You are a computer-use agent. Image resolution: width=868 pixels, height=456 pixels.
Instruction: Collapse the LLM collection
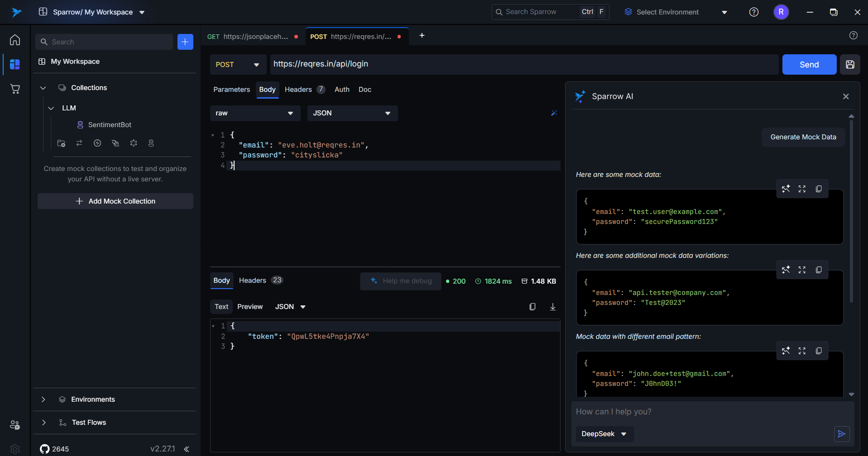[51, 108]
